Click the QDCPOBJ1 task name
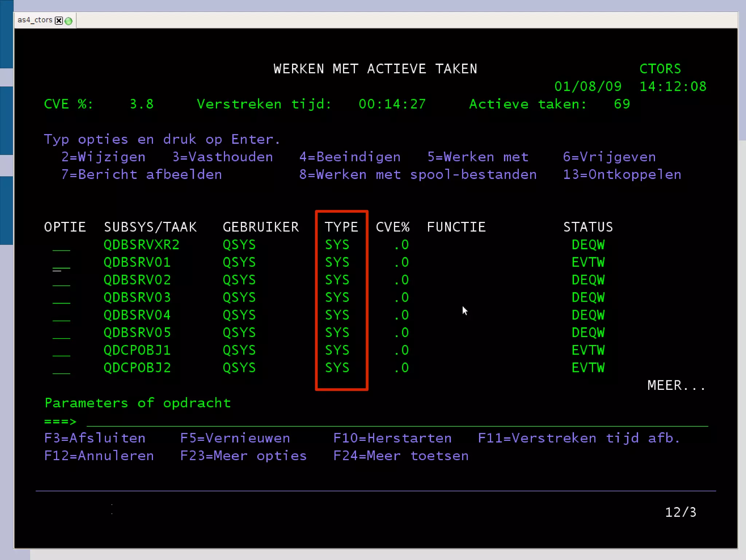Image resolution: width=746 pixels, height=560 pixels. 137,351
